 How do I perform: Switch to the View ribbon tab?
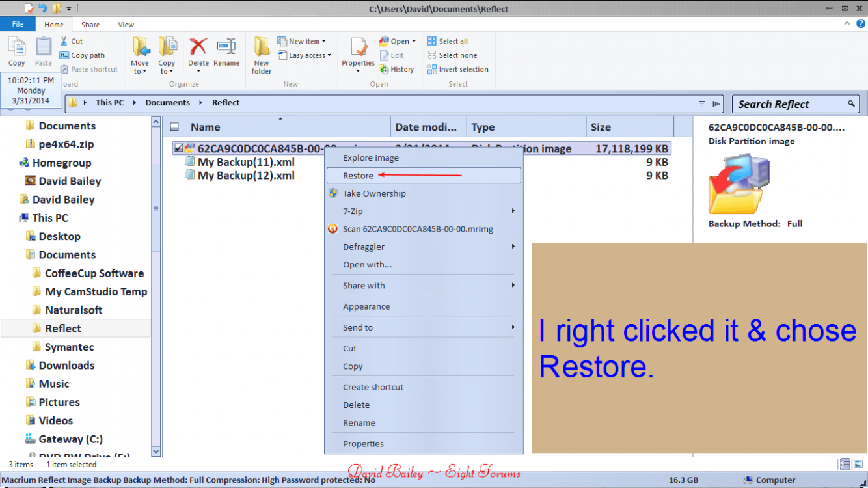coord(126,25)
